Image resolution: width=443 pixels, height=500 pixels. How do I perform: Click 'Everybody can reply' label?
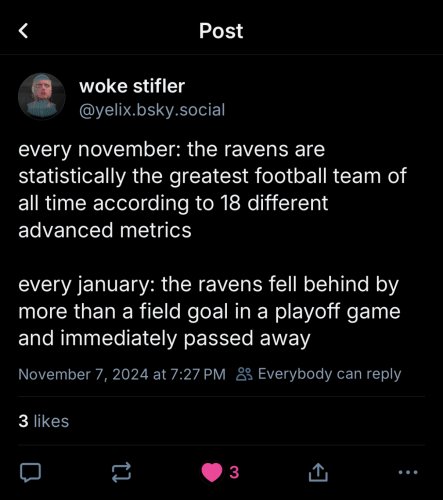tap(329, 374)
